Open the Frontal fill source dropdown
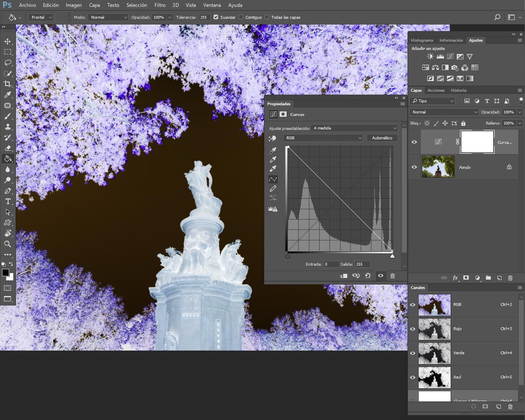 pos(41,17)
